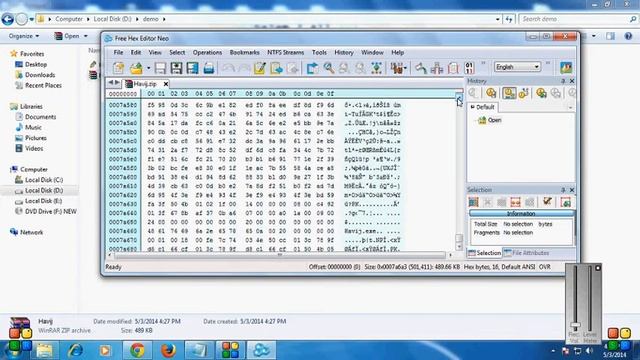Click the statistics chart toolbar icon
The image size is (640, 360).
(437, 68)
